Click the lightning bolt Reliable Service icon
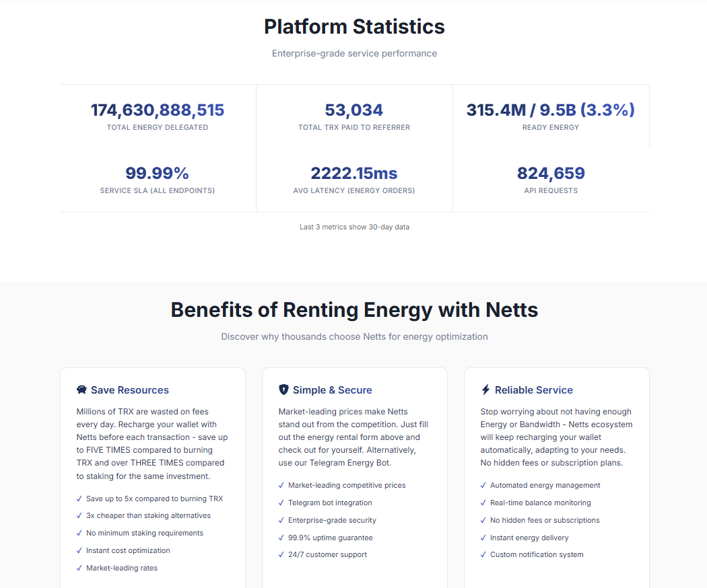707x588 pixels. [485, 390]
